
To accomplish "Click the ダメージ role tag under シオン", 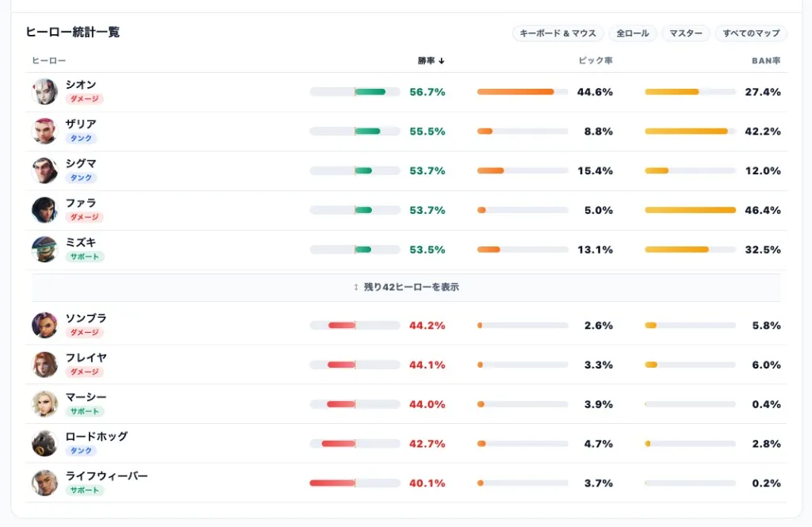I will (x=84, y=98).
